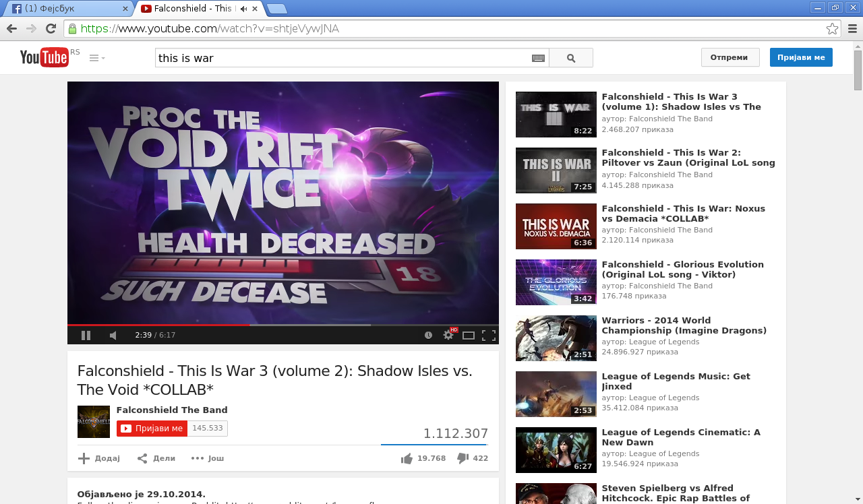863x504 pixels.
Task: Go back in the browser
Action: pos(11,28)
